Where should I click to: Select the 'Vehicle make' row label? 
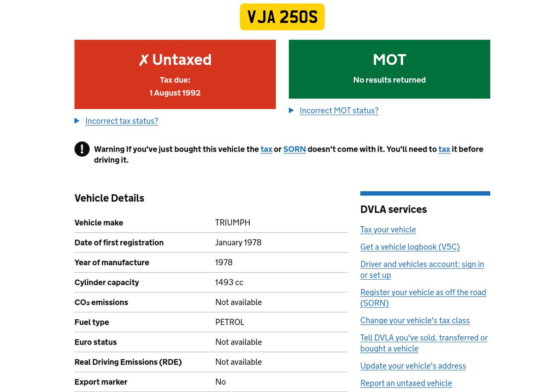[x=99, y=222]
